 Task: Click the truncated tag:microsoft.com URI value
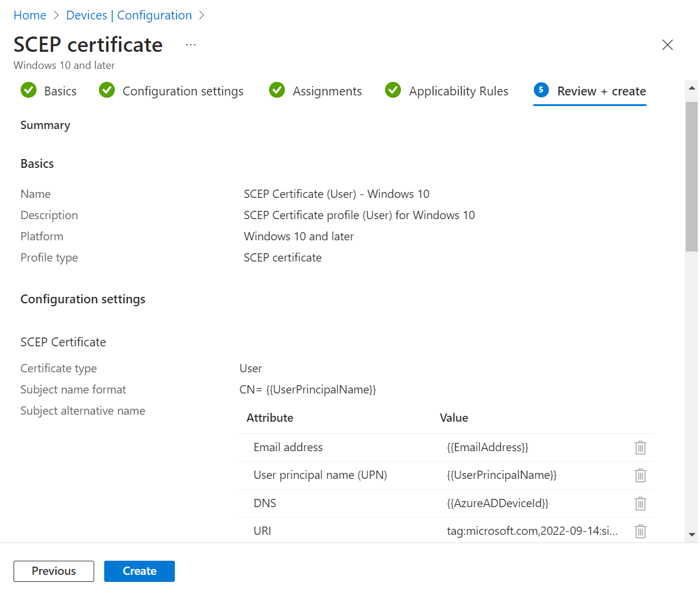point(532,531)
